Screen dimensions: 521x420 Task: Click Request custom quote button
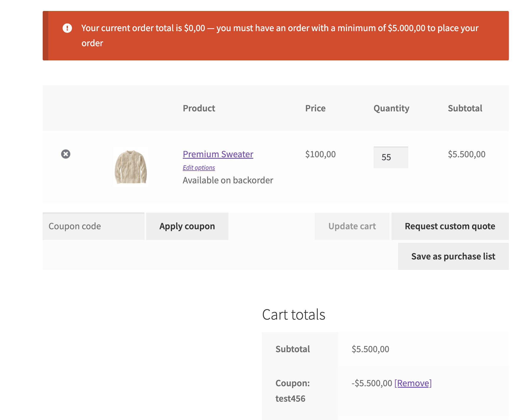tap(450, 226)
